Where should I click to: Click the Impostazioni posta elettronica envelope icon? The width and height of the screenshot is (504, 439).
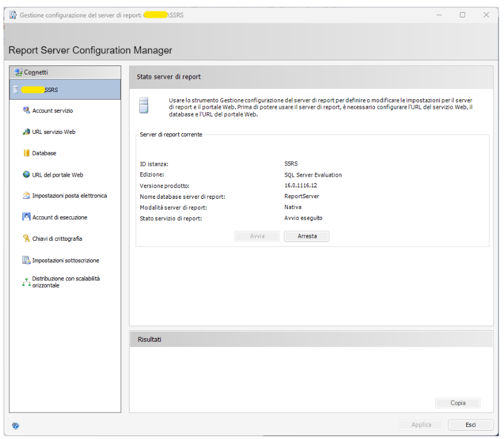point(26,196)
